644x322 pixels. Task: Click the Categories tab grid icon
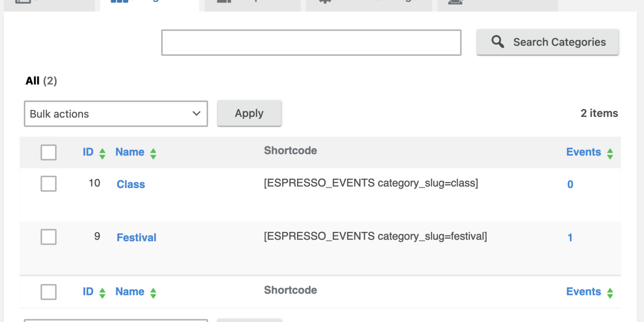click(119, 2)
